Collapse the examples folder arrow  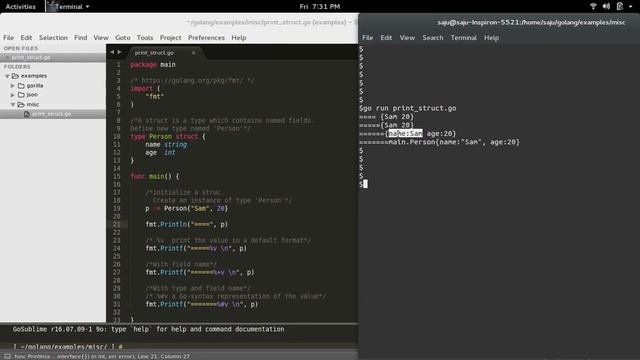coord(7,76)
